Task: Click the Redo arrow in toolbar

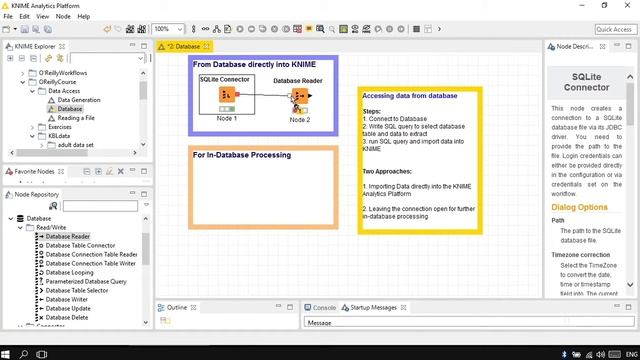Action: (118, 29)
